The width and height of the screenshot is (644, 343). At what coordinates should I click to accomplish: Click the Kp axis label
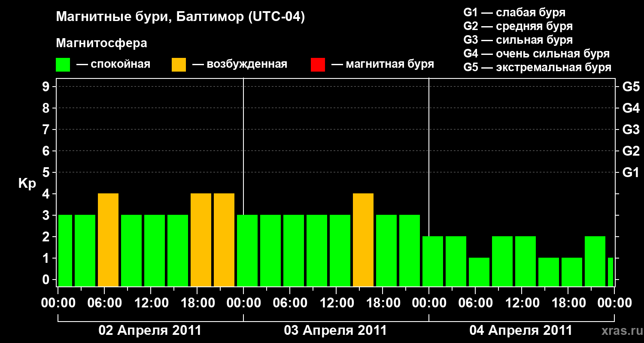pyautogui.click(x=27, y=184)
